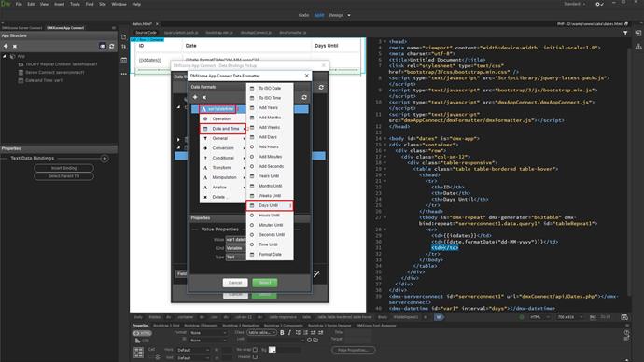Choose Add Years option
The image size is (644, 362).
click(270, 107)
